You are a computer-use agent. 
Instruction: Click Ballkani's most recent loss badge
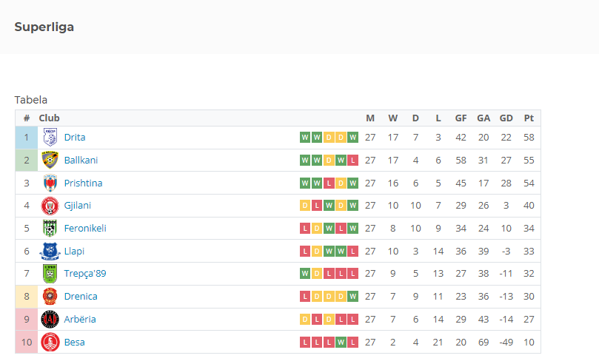tap(352, 161)
